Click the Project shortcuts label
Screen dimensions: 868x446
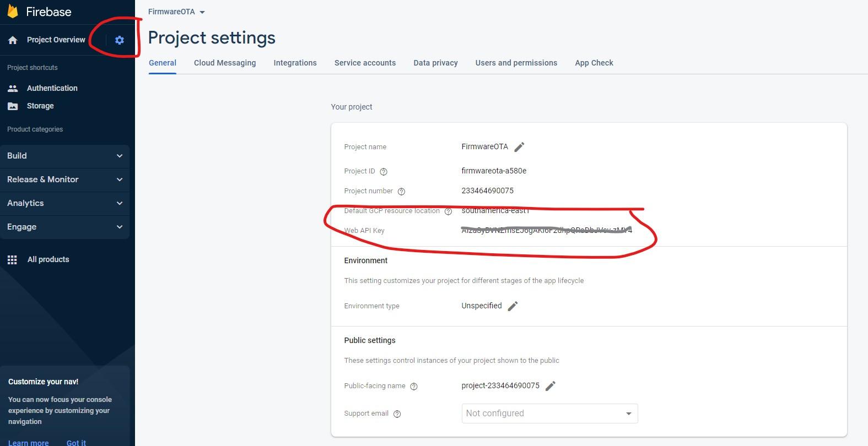point(32,68)
